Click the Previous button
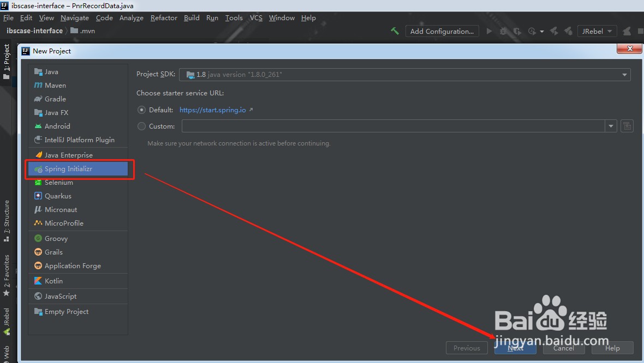This screenshot has width=644, height=363. 467,348
